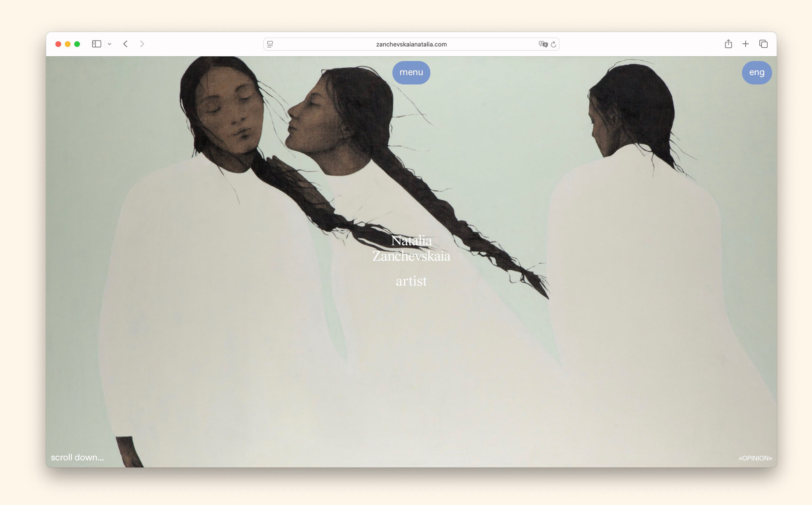Expand the sidebar options chevron
Screen dimensions: 812x505
click(109, 44)
